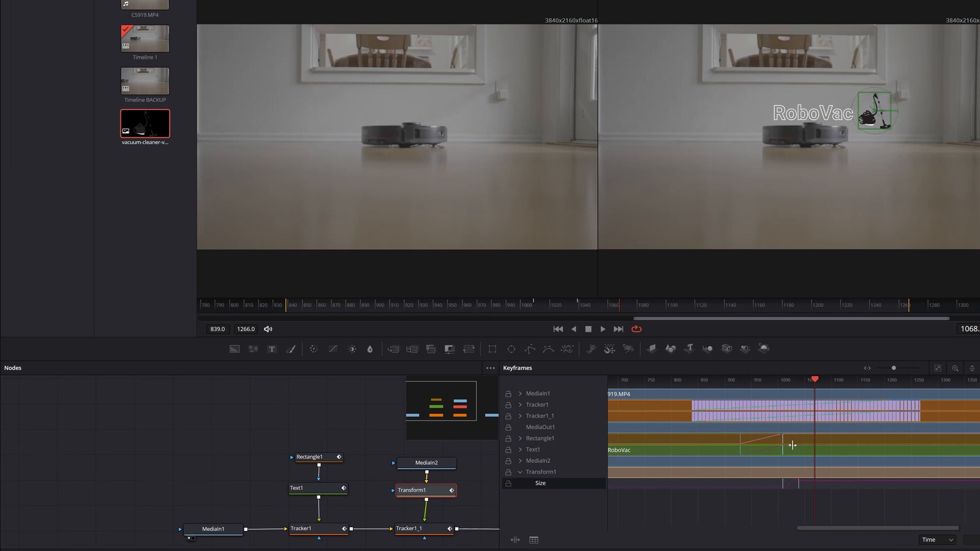Toggle audio mute speaker icon
This screenshot has width=980, height=551.
coord(268,329)
